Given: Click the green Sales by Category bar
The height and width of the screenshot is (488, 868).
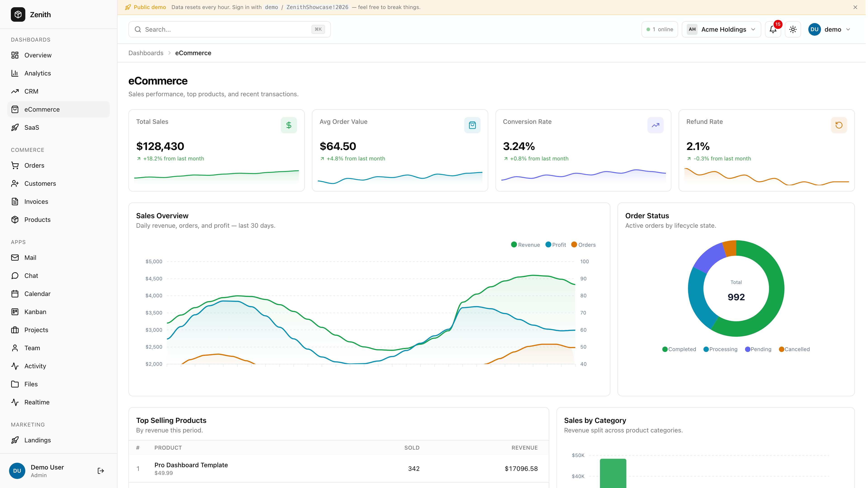Looking at the screenshot, I should [613, 474].
